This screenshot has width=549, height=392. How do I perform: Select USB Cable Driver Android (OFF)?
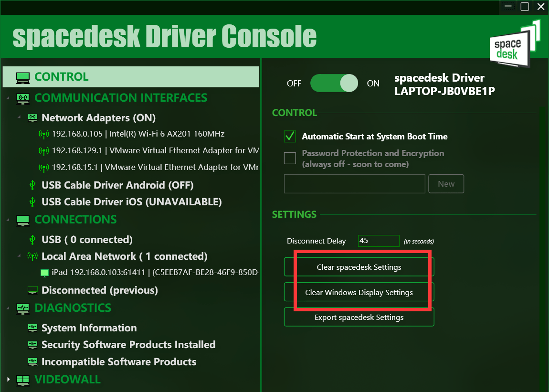[117, 185]
